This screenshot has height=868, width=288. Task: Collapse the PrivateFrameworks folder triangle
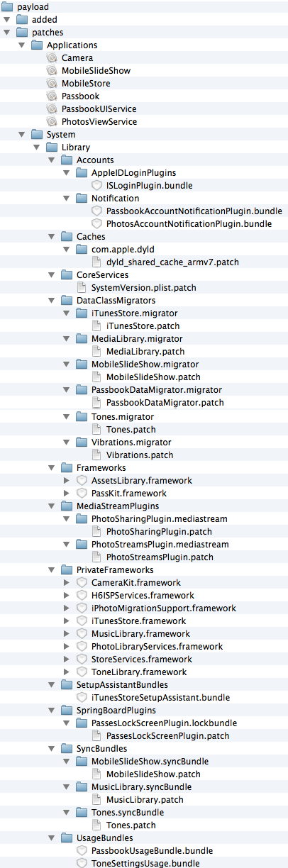tap(51, 570)
